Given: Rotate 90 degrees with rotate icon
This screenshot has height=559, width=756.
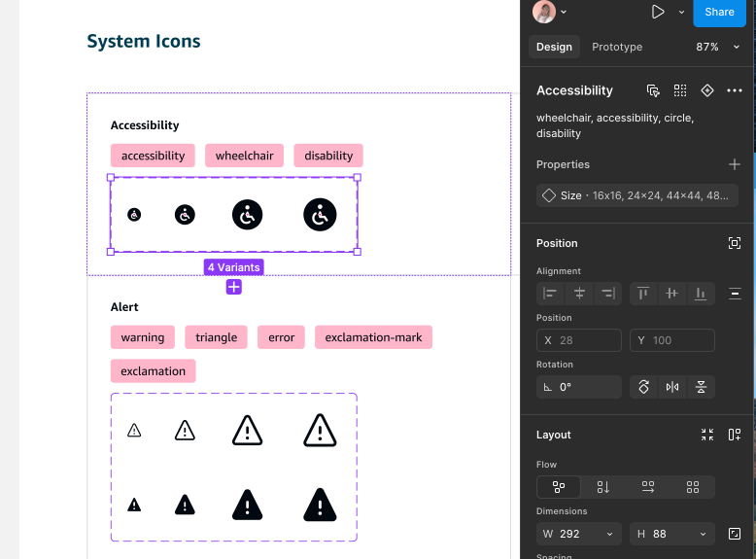Looking at the screenshot, I should 643,387.
